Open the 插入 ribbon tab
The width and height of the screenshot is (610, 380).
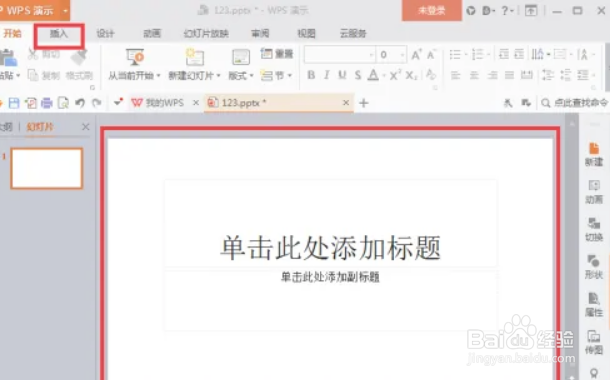click(59, 34)
